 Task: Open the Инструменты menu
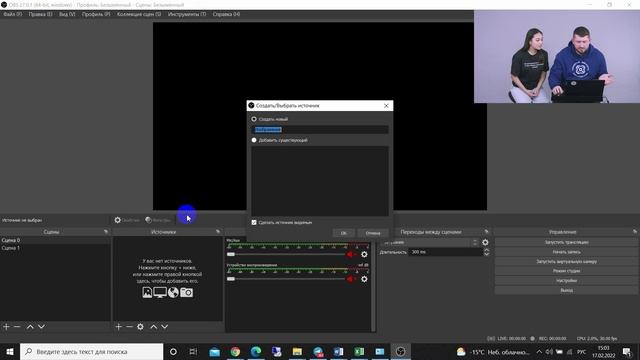[x=187, y=14]
